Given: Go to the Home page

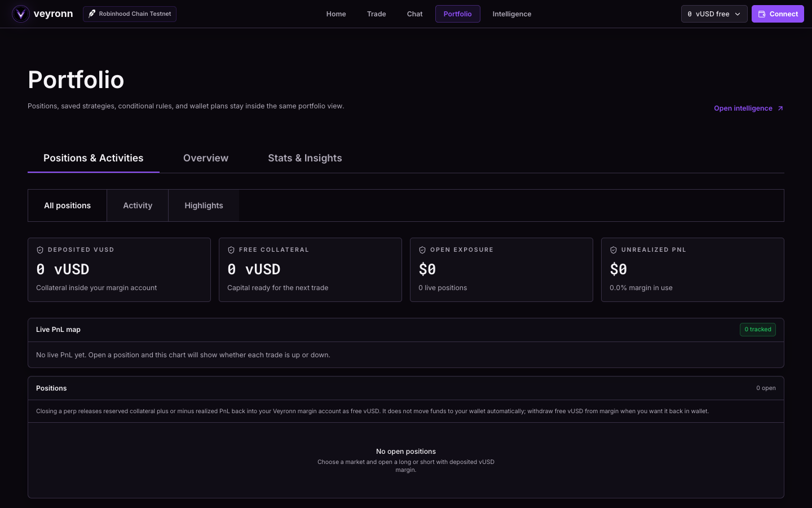Looking at the screenshot, I should (336, 14).
